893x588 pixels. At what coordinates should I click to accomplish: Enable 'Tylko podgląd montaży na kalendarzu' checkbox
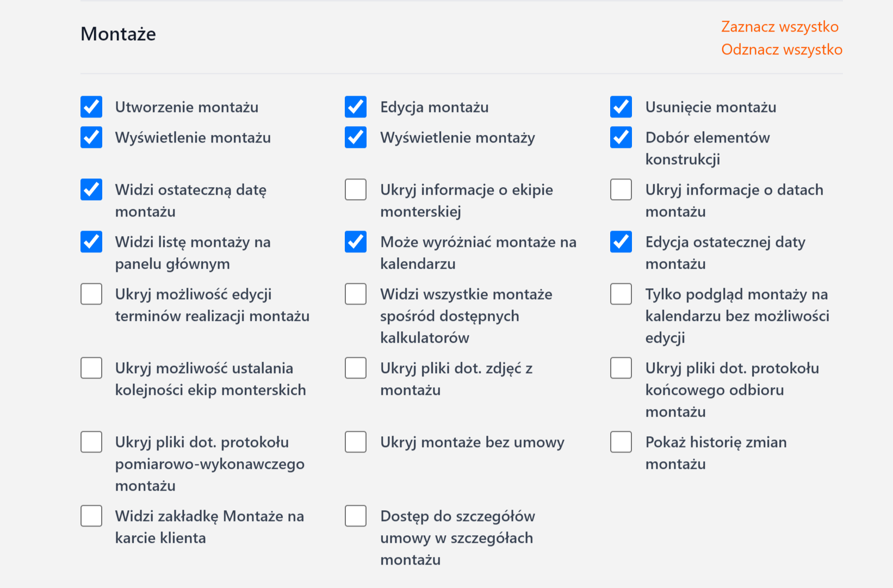tap(621, 294)
